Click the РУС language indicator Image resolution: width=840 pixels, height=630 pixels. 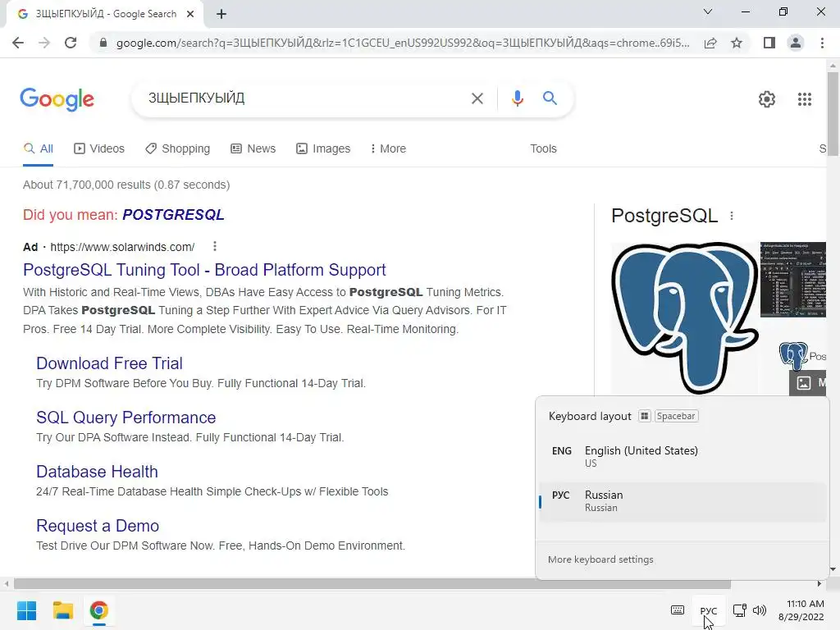pyautogui.click(x=708, y=610)
